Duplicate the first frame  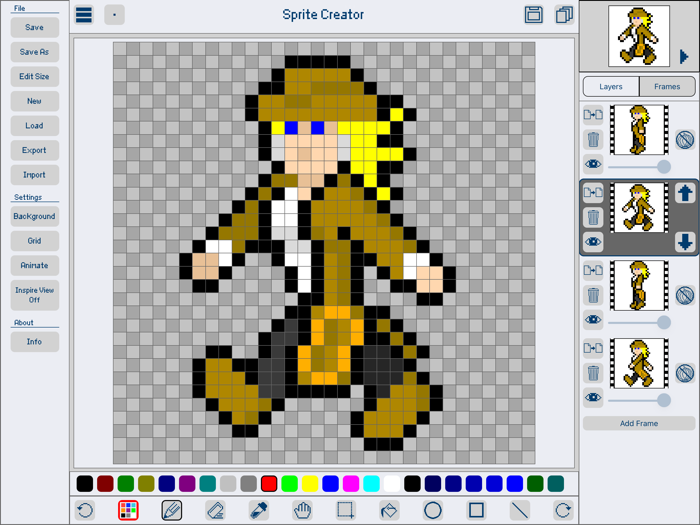(x=593, y=115)
